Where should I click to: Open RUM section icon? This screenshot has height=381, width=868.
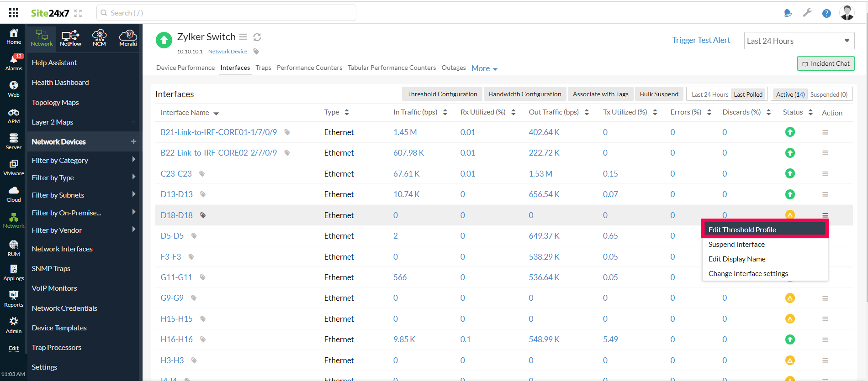[14, 248]
